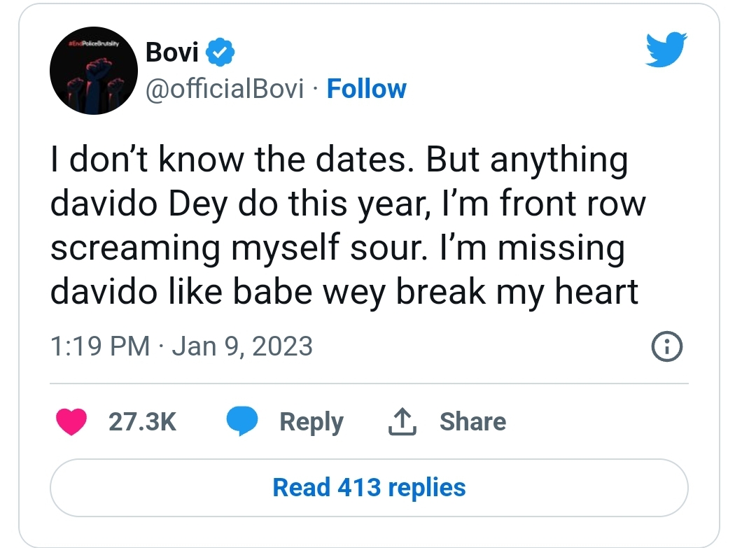Click the Share text label
This screenshot has width=756, height=548.
click(473, 422)
